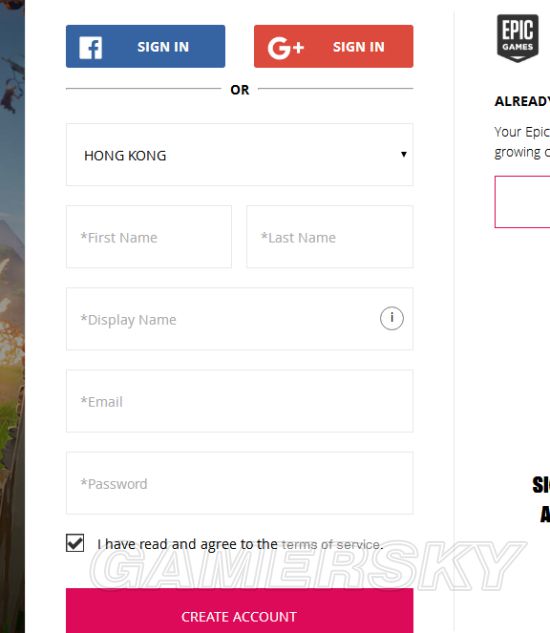The image size is (550, 633).
Task: Click the country dropdown arrow
Action: coord(403,154)
